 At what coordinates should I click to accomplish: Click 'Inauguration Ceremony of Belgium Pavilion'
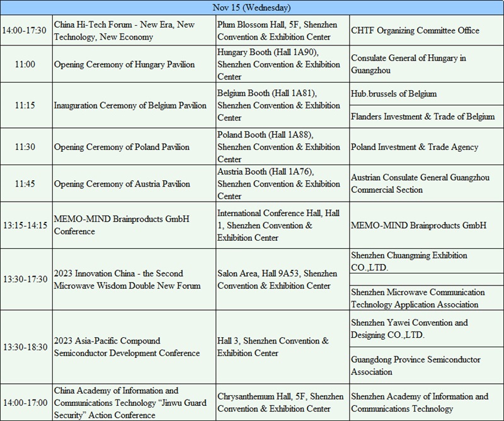tap(134, 105)
